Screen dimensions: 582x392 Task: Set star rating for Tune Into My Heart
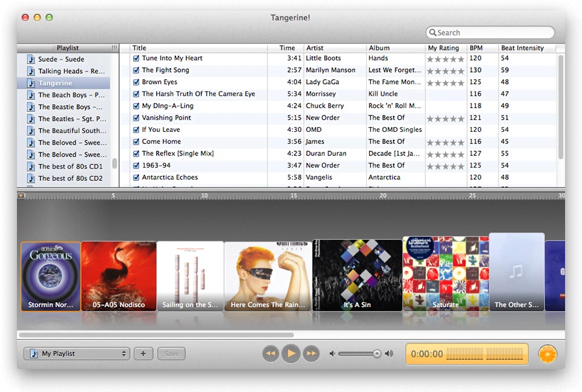[x=446, y=59]
